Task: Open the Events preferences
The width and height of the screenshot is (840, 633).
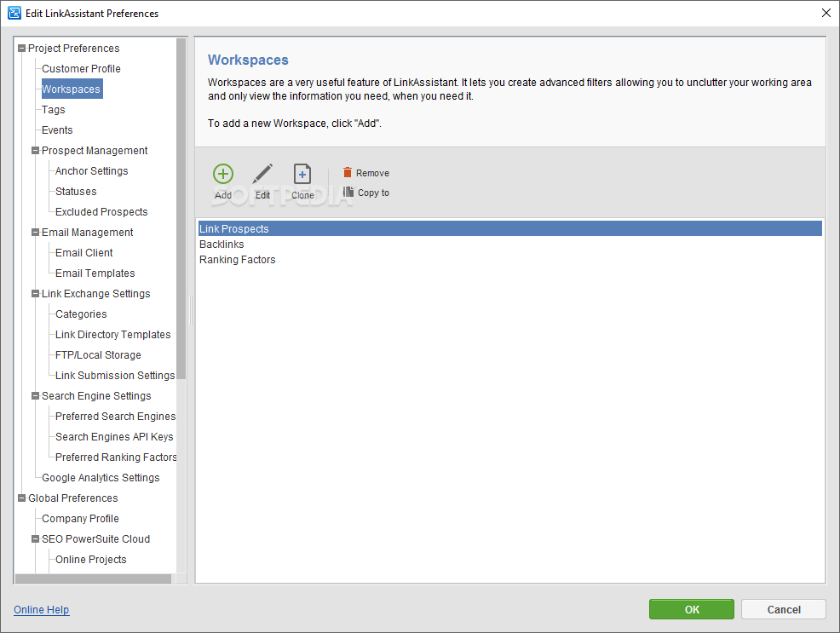Action: tap(57, 130)
